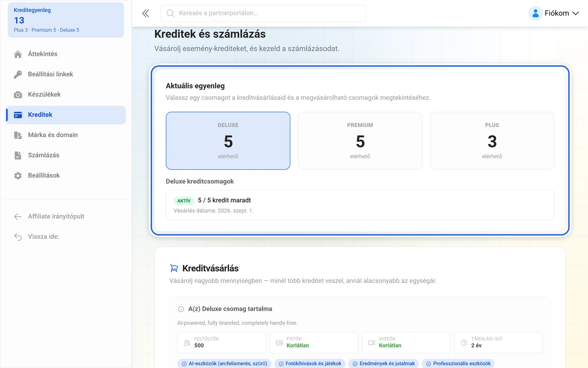The width and height of the screenshot is (588, 368).
Task: Click the Beállítások gear icon
Action: point(18,175)
